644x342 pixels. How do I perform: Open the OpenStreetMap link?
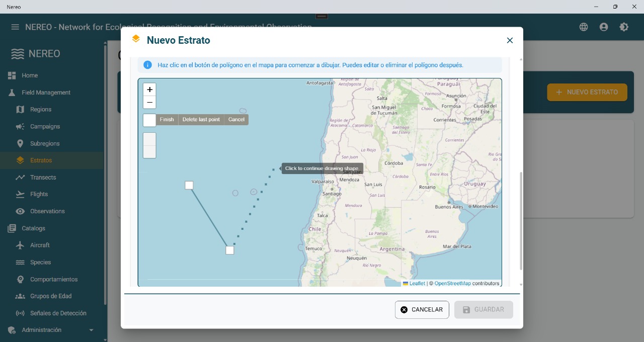click(452, 284)
